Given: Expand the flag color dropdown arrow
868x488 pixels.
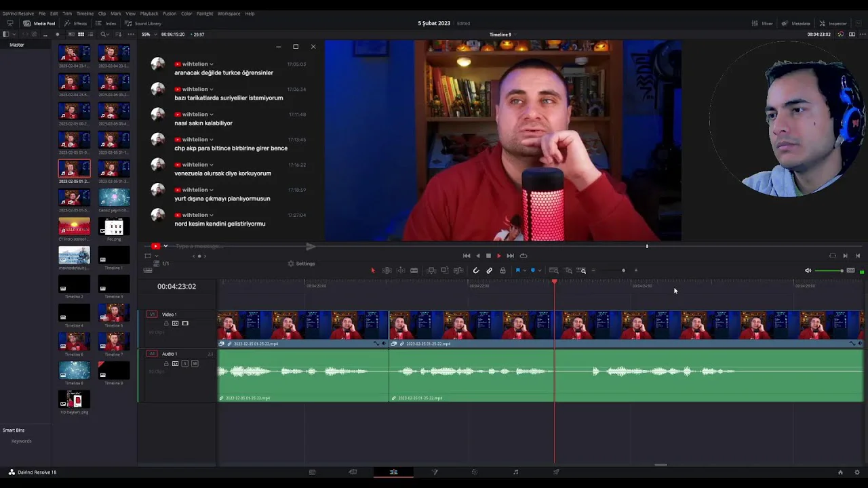Looking at the screenshot, I should click(x=525, y=270).
